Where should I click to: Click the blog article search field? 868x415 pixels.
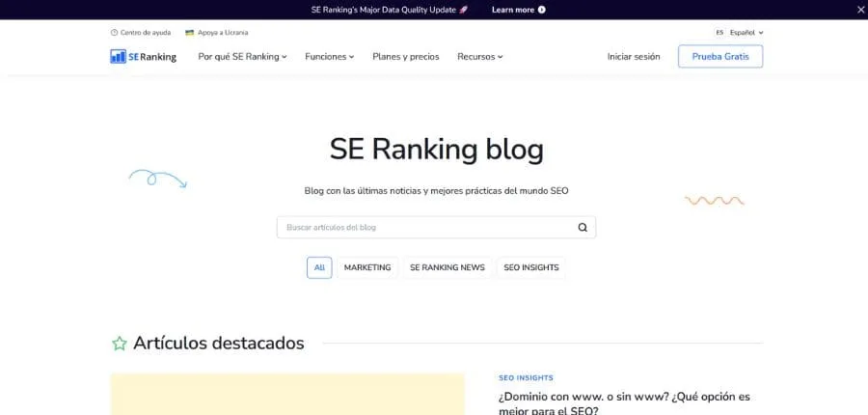tap(424, 228)
